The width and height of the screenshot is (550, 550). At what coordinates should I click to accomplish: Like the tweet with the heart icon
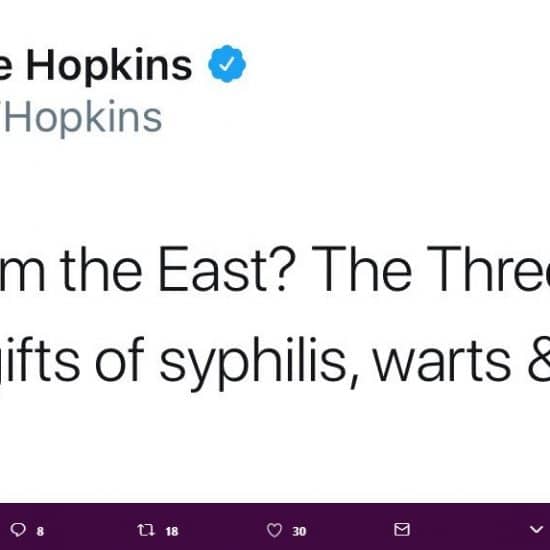coord(274,530)
